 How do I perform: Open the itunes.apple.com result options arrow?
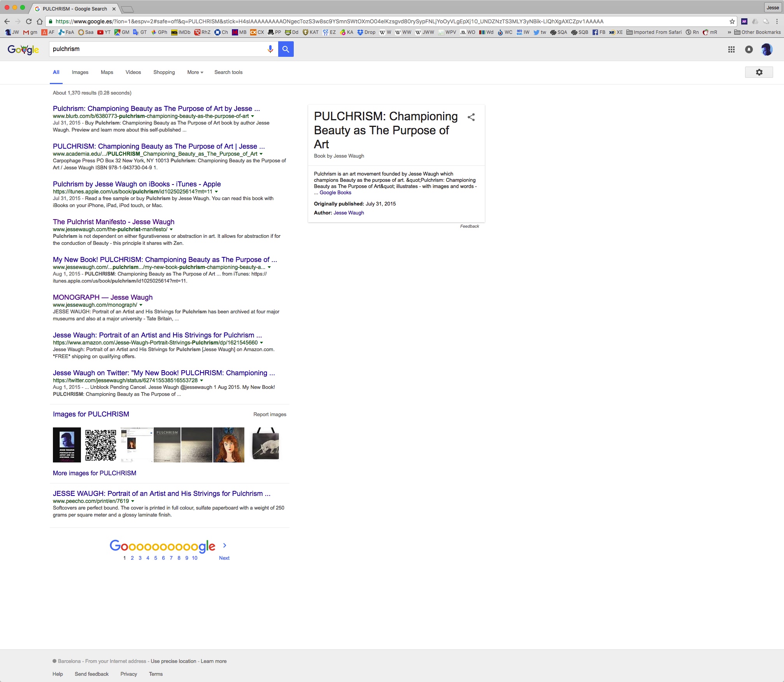216,192
